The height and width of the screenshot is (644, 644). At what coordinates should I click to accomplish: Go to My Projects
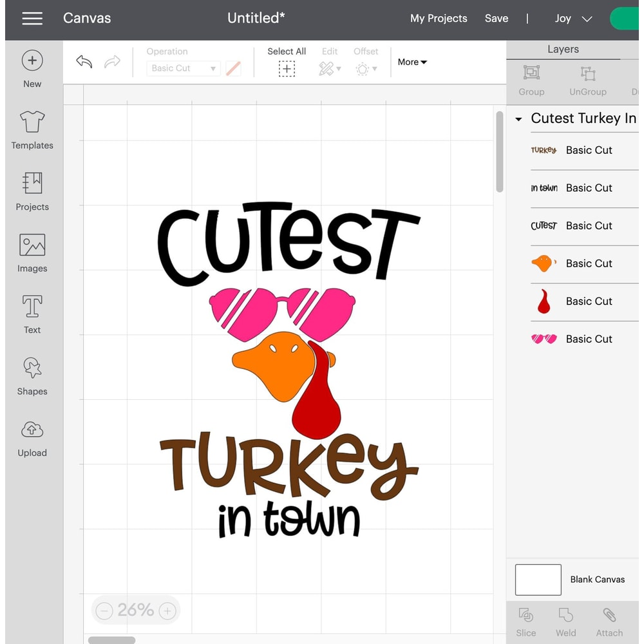[x=439, y=18]
